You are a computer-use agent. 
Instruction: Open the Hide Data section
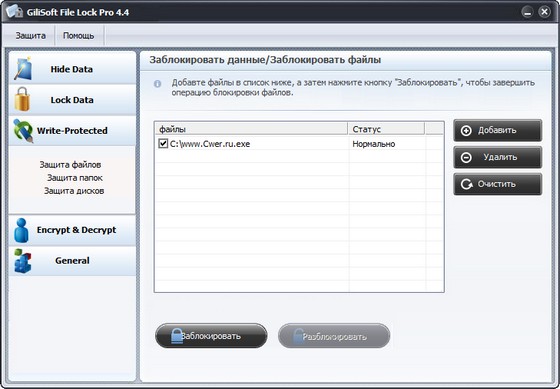tap(72, 69)
